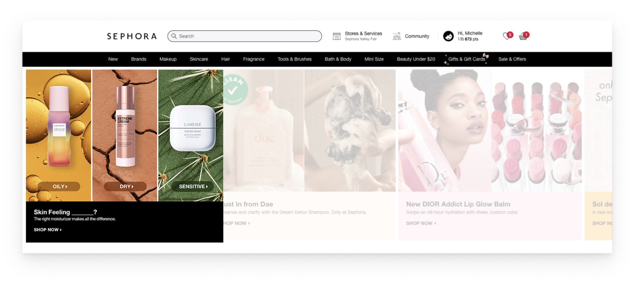Click SHOP NOW under Skin Feeling
This screenshot has width=644, height=306.
(48, 230)
